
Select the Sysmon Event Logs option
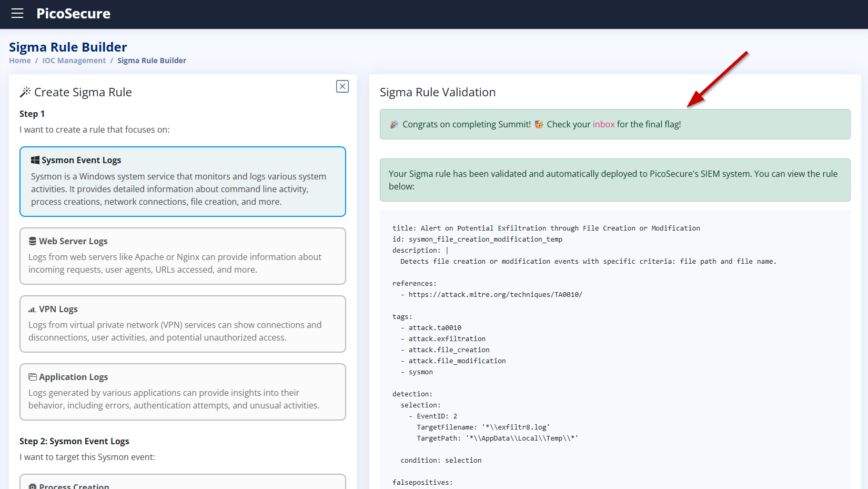click(183, 182)
